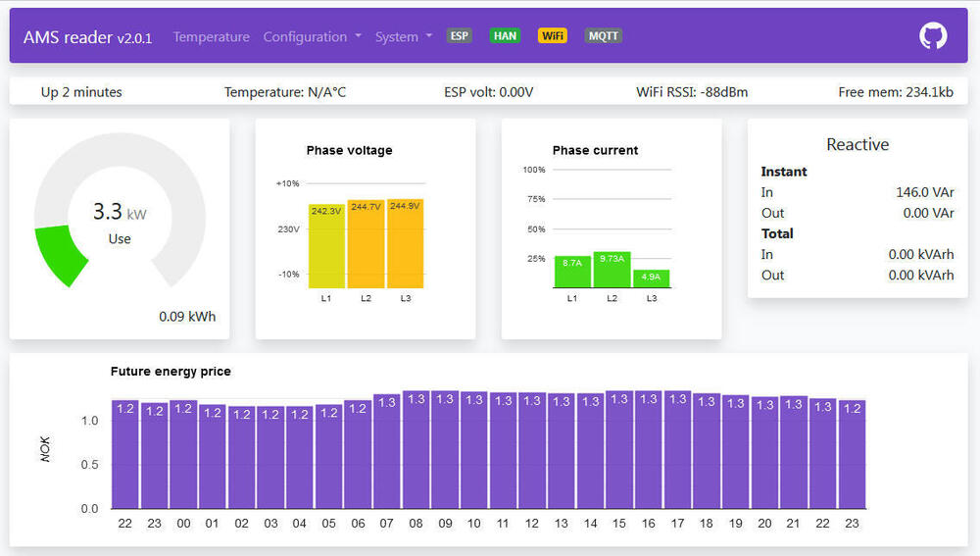Image resolution: width=980 pixels, height=556 pixels.
Task: Click the AMS reader brand link
Action: point(87,37)
